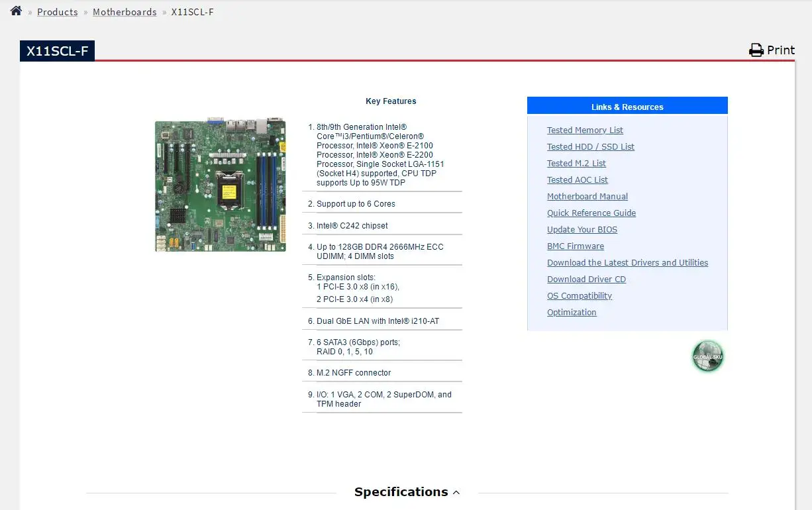Select the 'Expansion slots:' feature text
This screenshot has height=510, width=812.
click(346, 278)
